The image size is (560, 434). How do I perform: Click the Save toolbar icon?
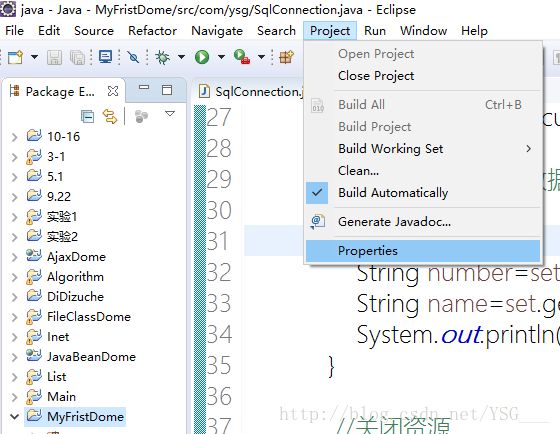coord(54,57)
